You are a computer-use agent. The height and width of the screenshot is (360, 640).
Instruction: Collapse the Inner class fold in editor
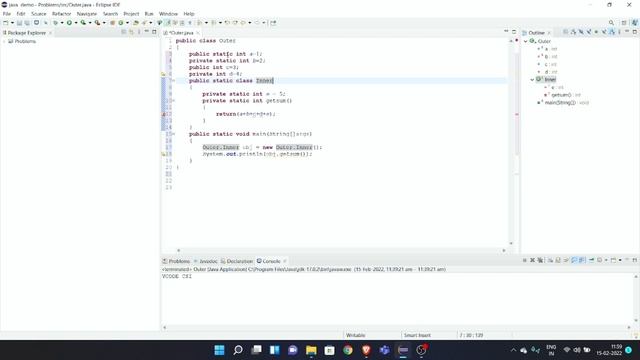[173, 81]
